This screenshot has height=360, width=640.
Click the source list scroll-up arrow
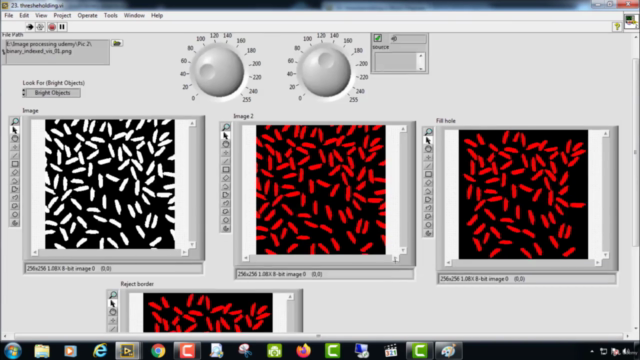pos(421,56)
